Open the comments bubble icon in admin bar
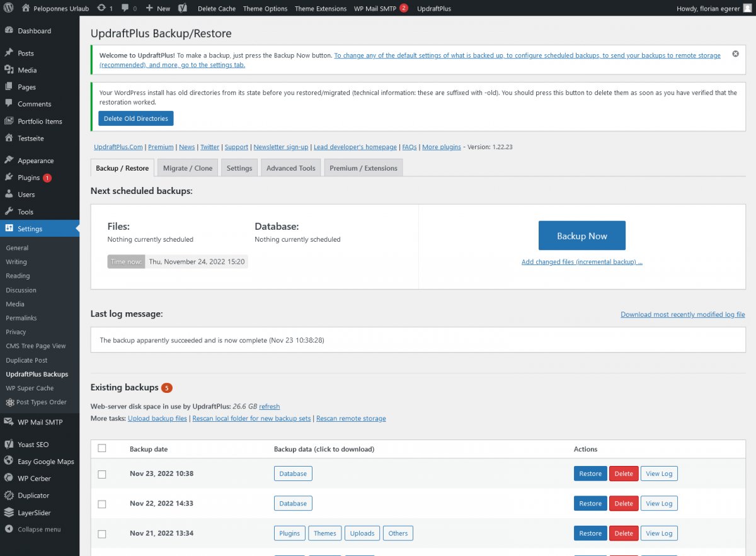 pos(125,8)
